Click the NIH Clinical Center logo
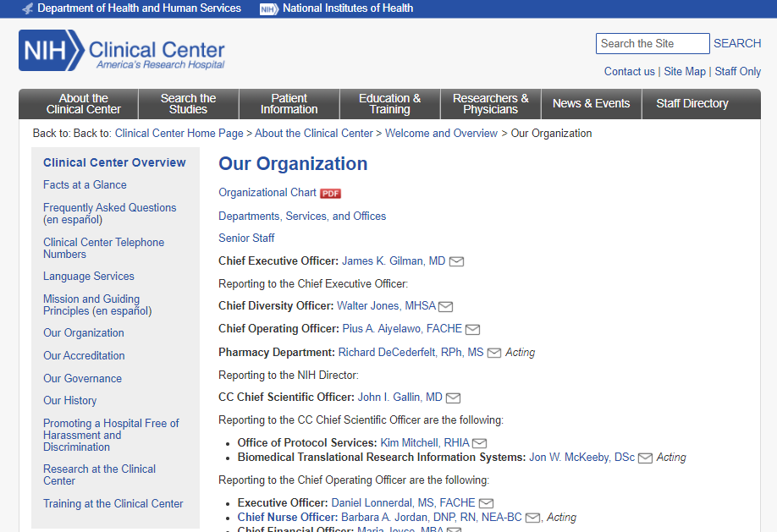The image size is (777, 532). [x=122, y=50]
